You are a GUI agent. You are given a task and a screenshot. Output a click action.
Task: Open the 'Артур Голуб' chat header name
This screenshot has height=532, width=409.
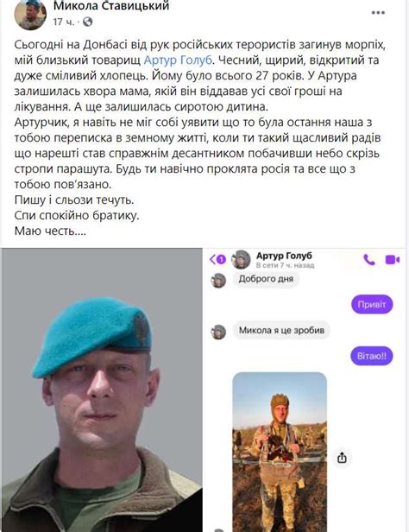pos(284,256)
